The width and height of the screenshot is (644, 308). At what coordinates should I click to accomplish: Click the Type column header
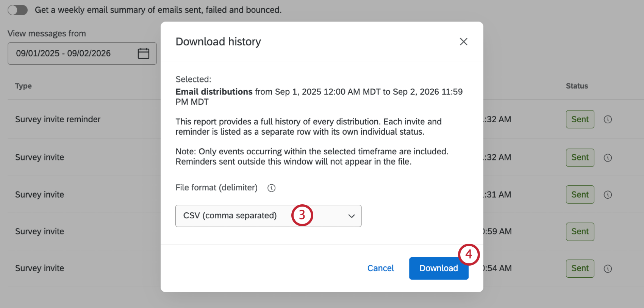(x=23, y=86)
